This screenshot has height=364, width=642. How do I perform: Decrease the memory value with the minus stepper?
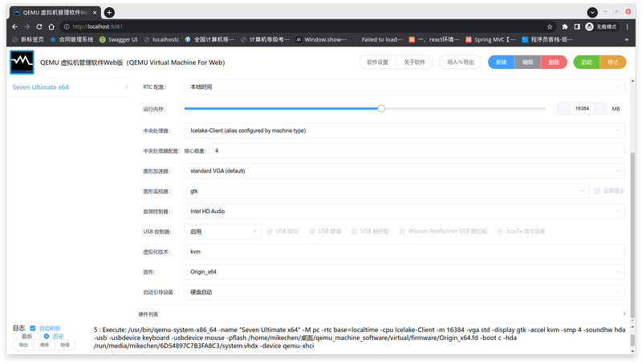coord(564,108)
